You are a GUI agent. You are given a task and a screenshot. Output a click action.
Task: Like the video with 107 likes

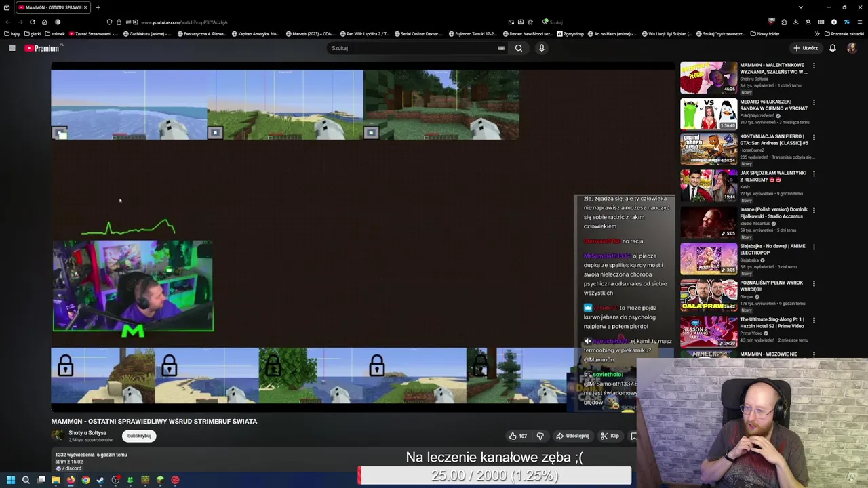point(518,436)
